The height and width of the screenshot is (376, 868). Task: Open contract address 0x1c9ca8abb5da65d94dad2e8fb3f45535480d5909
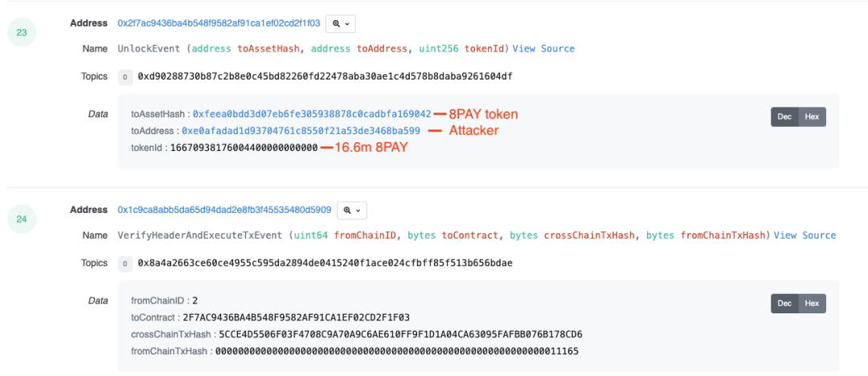click(224, 210)
